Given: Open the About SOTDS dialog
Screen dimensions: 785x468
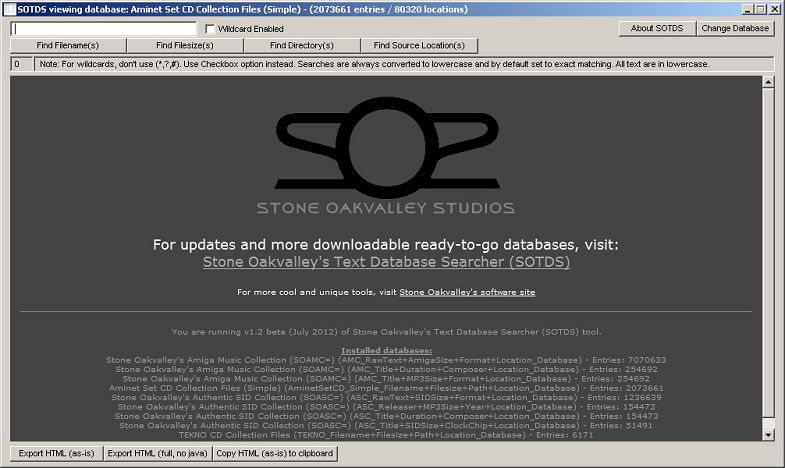Looking at the screenshot, I should point(657,28).
